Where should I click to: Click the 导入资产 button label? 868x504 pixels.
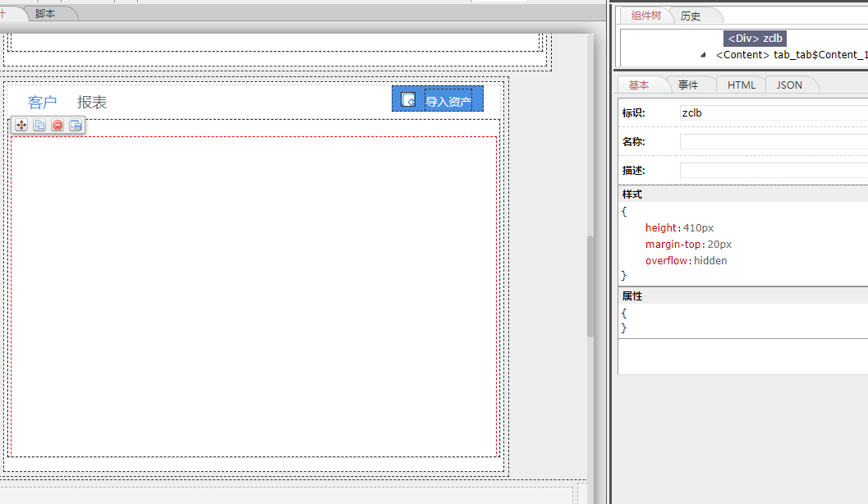[448, 101]
